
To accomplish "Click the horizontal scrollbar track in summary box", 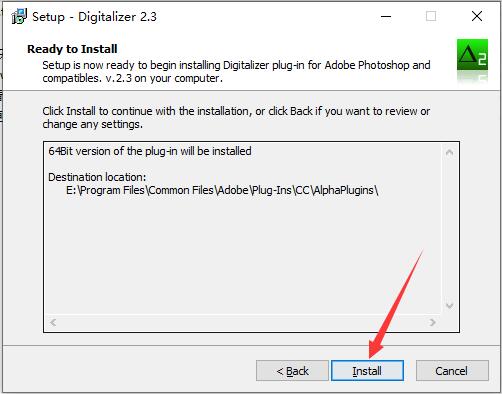I will 243,322.
